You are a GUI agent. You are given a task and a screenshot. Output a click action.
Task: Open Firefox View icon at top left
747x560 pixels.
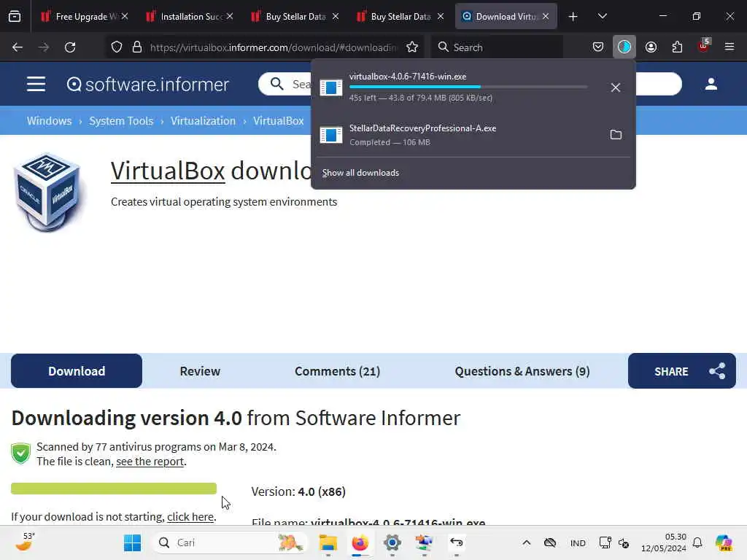15,17
